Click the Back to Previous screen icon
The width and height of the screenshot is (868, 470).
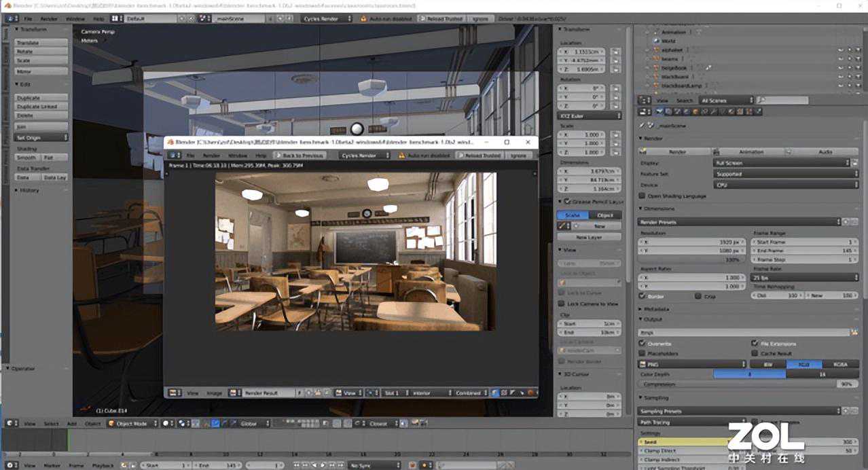click(x=300, y=156)
